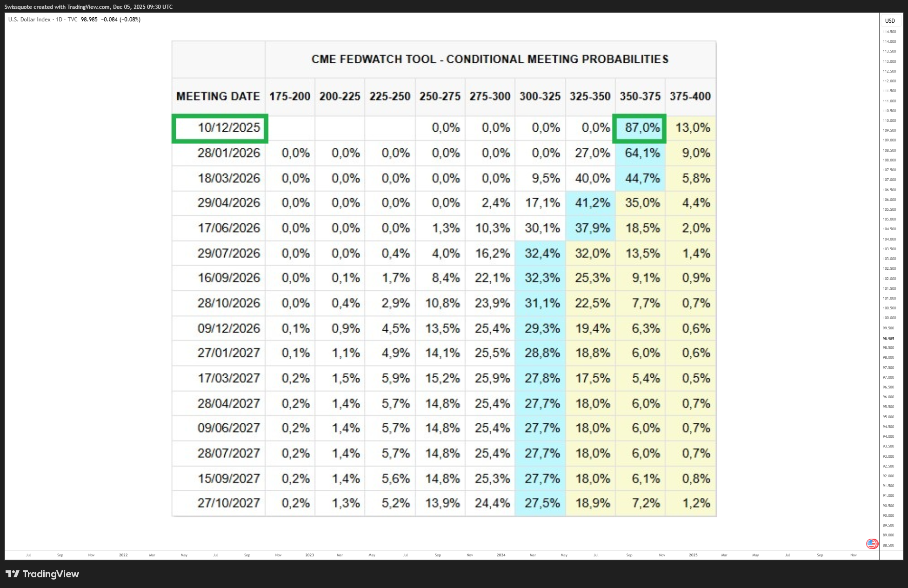
Task: Click the 2023 year label on time axis
Action: click(309, 555)
